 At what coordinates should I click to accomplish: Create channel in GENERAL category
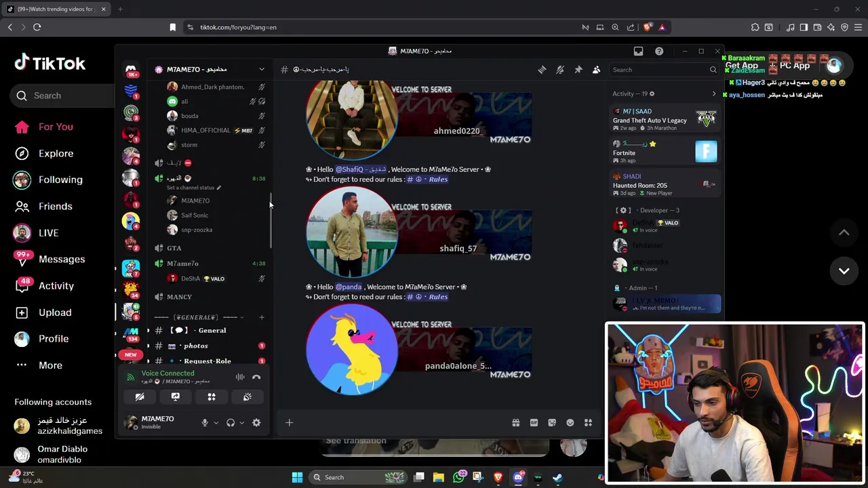(262, 317)
